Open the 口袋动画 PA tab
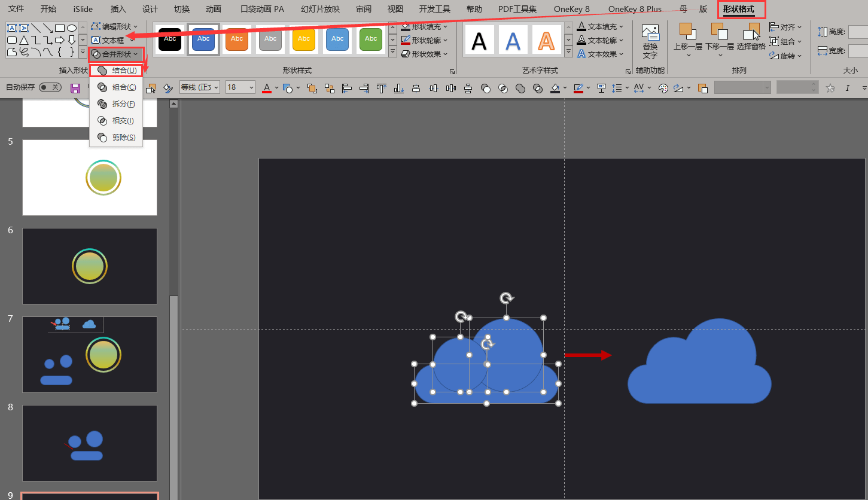 262,9
